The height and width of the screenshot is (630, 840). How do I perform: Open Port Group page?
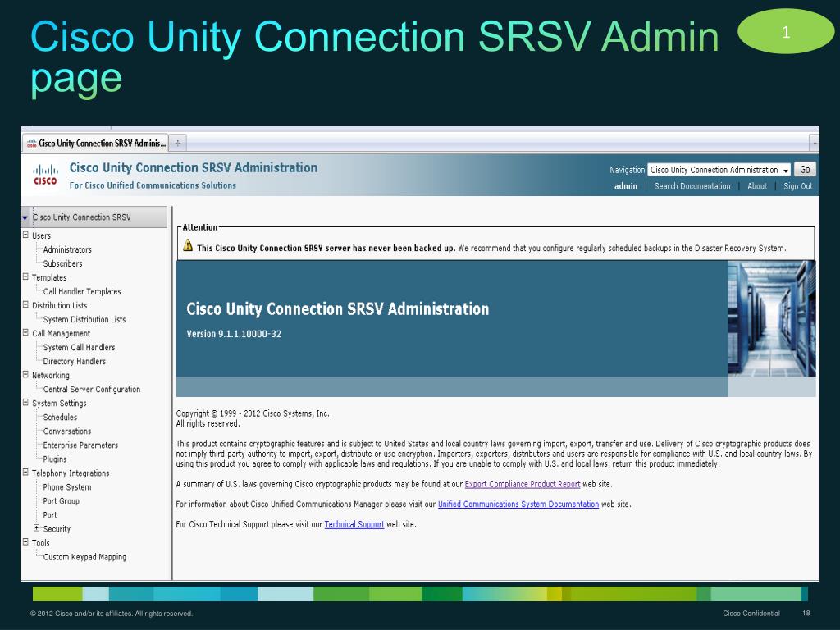click(x=61, y=501)
